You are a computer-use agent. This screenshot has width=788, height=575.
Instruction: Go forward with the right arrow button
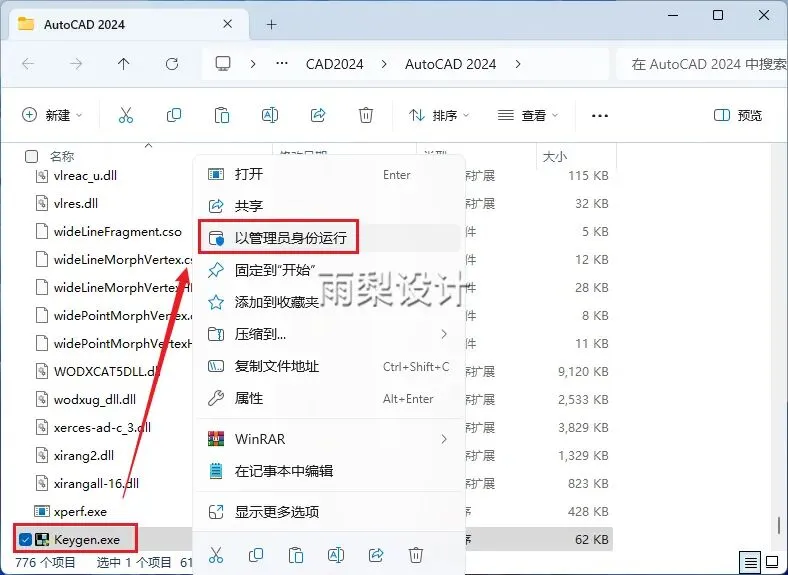76,64
